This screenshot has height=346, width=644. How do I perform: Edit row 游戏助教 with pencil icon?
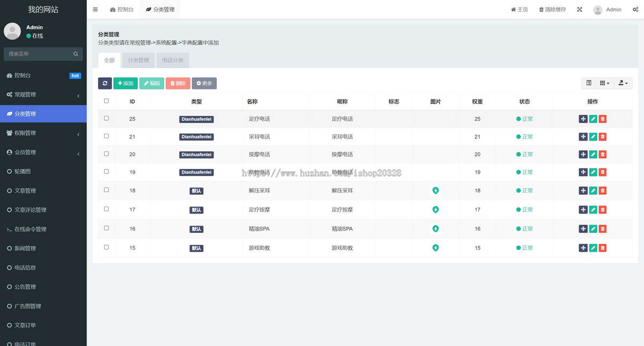click(593, 248)
